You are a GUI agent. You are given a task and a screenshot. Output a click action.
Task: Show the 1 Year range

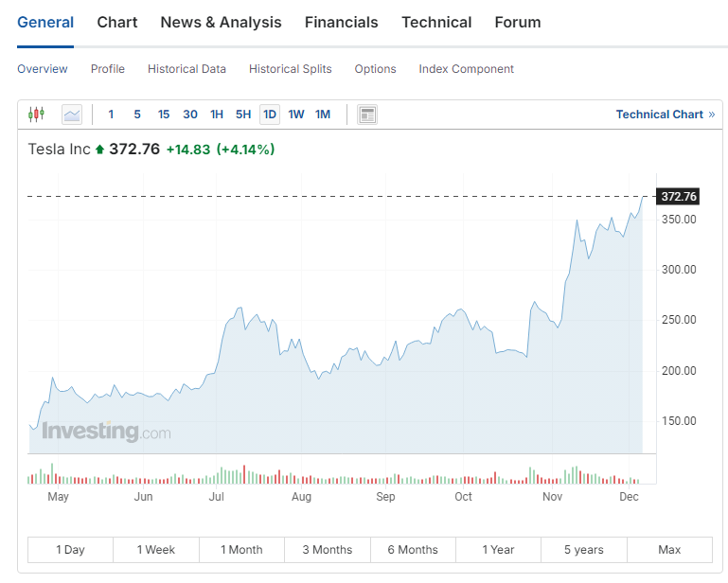[x=498, y=550]
